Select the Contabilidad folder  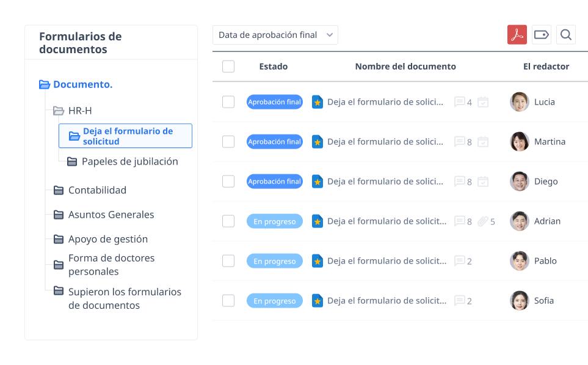coord(97,190)
